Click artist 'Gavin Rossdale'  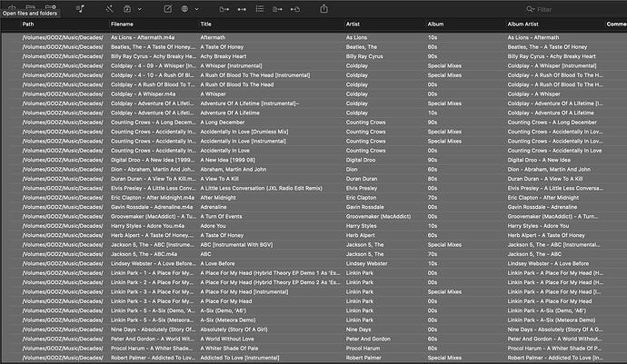click(364, 207)
